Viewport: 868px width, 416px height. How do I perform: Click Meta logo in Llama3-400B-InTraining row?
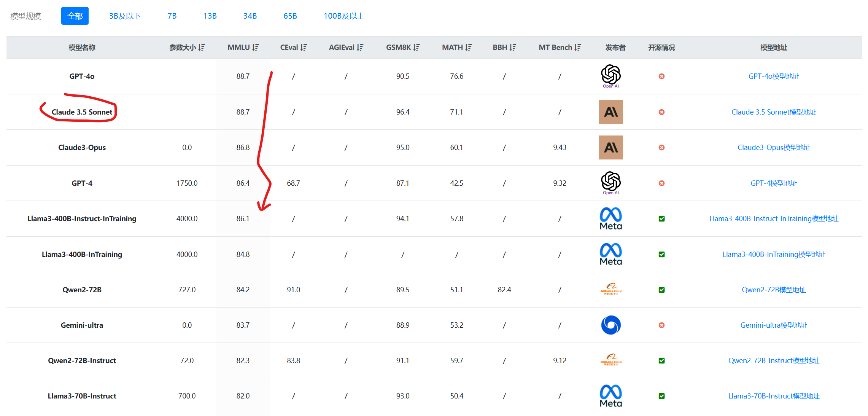(611, 254)
